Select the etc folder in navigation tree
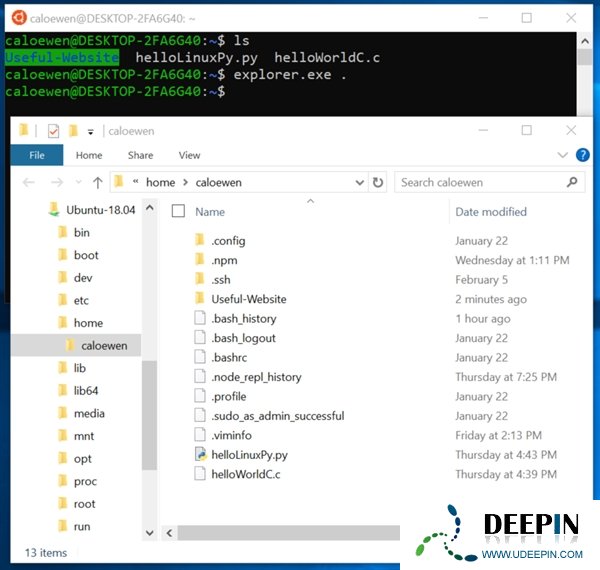 tap(81, 300)
